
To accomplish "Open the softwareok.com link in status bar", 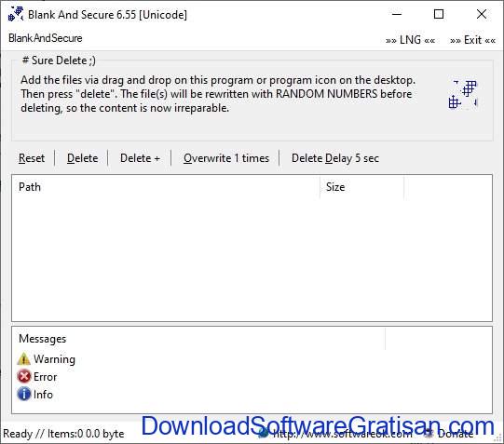I will (336, 434).
